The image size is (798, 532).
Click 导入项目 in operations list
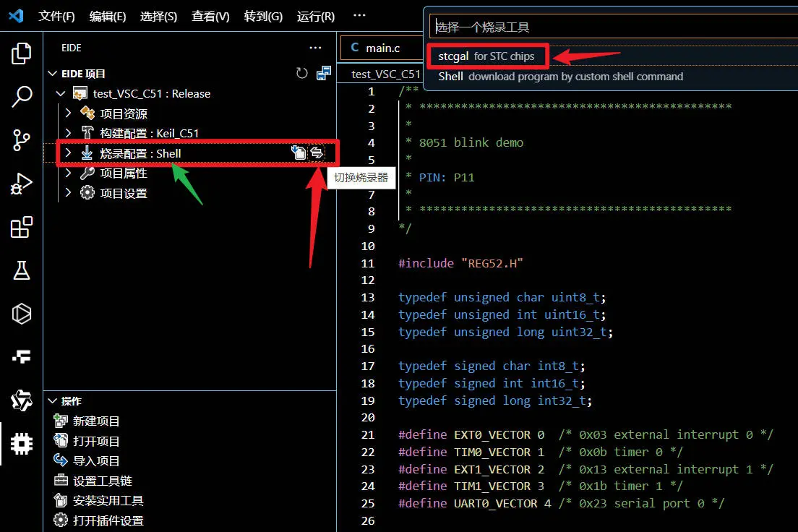pyautogui.click(x=96, y=460)
